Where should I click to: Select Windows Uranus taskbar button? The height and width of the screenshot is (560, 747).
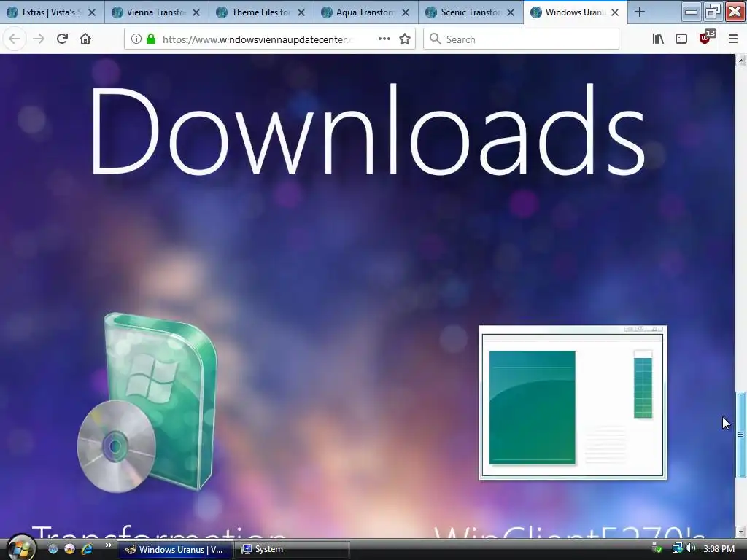tap(175, 549)
